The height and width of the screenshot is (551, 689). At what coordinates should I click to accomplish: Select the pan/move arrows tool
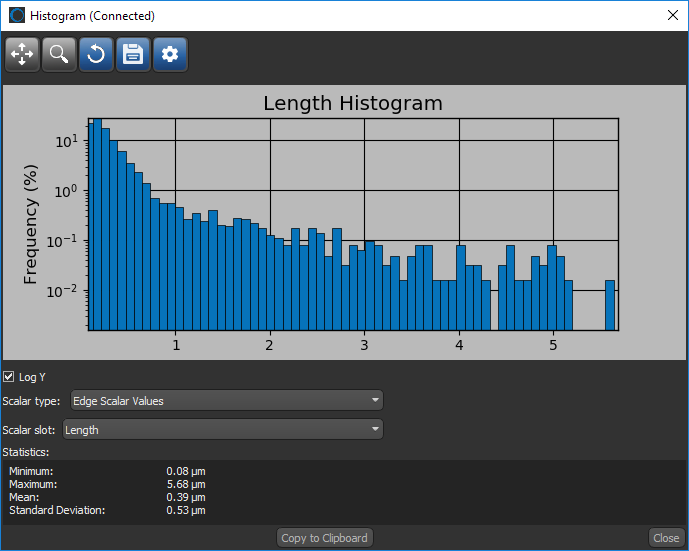(23, 54)
